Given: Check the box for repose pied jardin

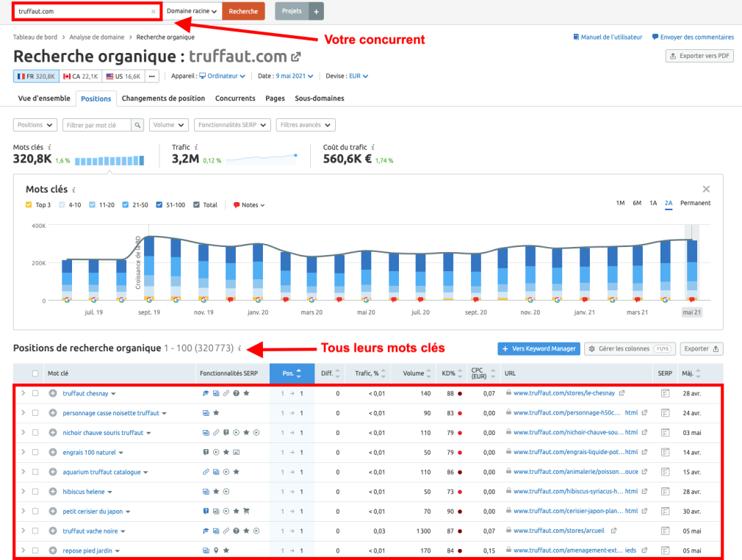Looking at the screenshot, I should click(x=35, y=550).
